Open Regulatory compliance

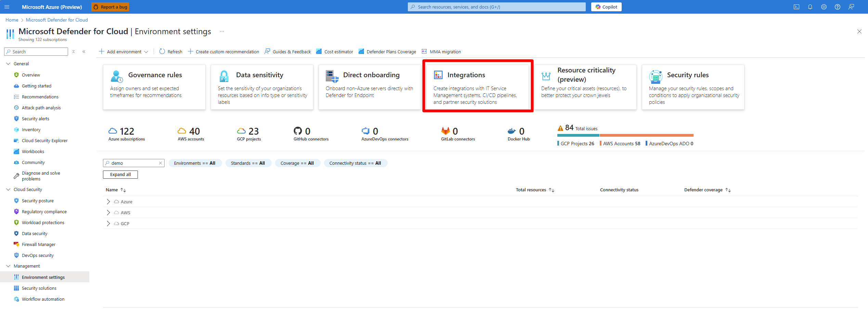click(x=44, y=212)
